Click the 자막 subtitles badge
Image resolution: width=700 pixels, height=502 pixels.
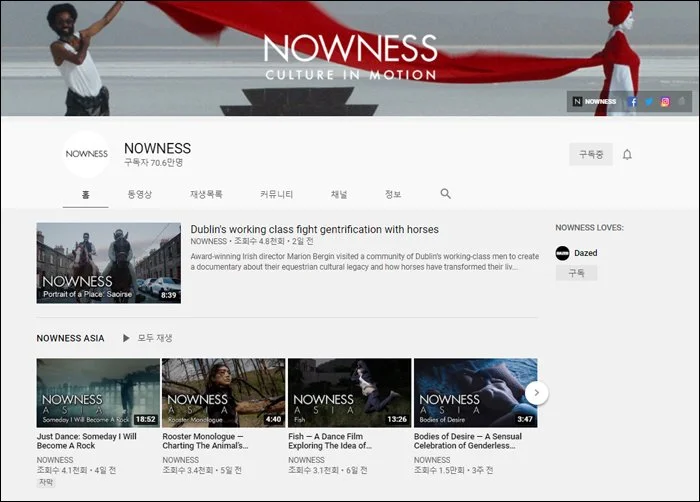[x=46, y=482]
